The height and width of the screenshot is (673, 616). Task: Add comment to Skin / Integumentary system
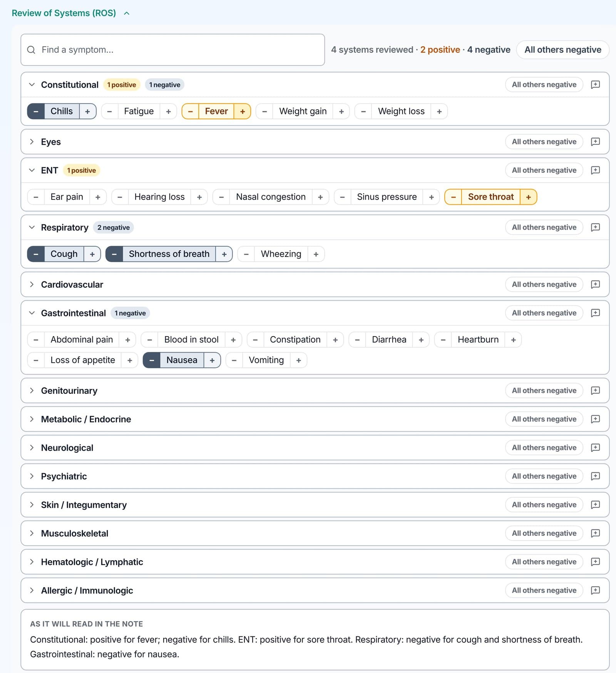595,505
